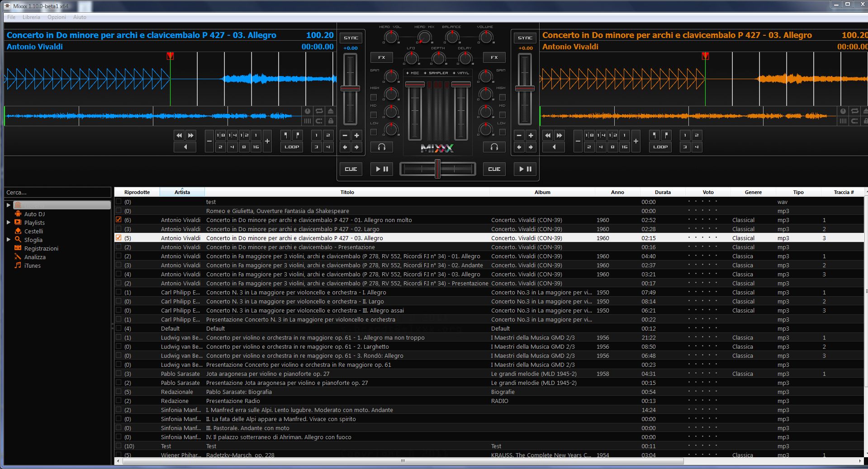Open Auto DJ in the sidebar
868x469 pixels.
click(x=34, y=214)
